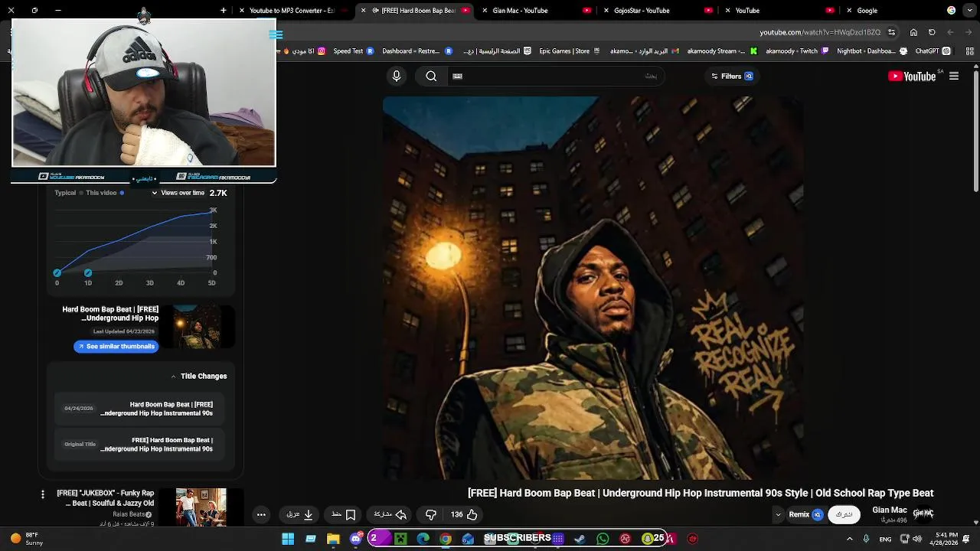Click the search magnifier icon

[x=431, y=76]
